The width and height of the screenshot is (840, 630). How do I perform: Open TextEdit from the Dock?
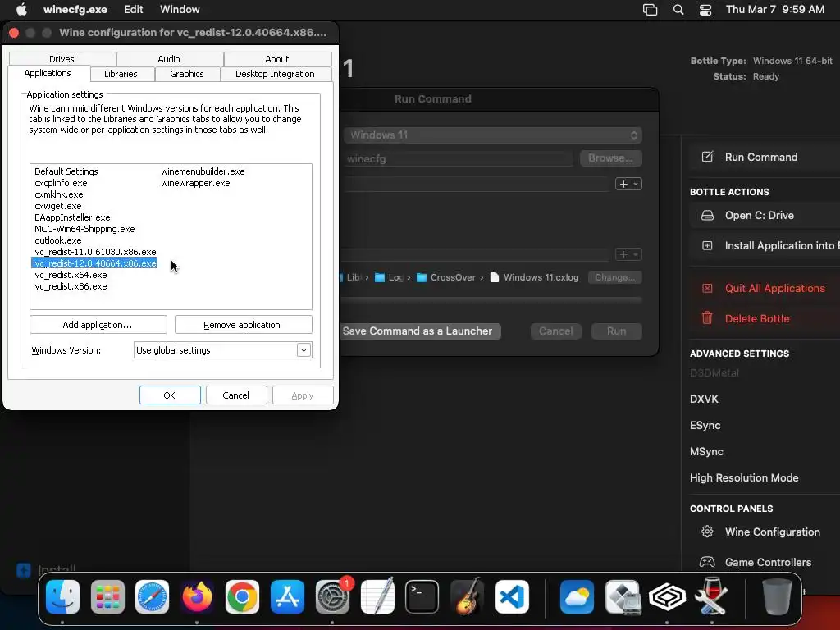[x=377, y=597]
